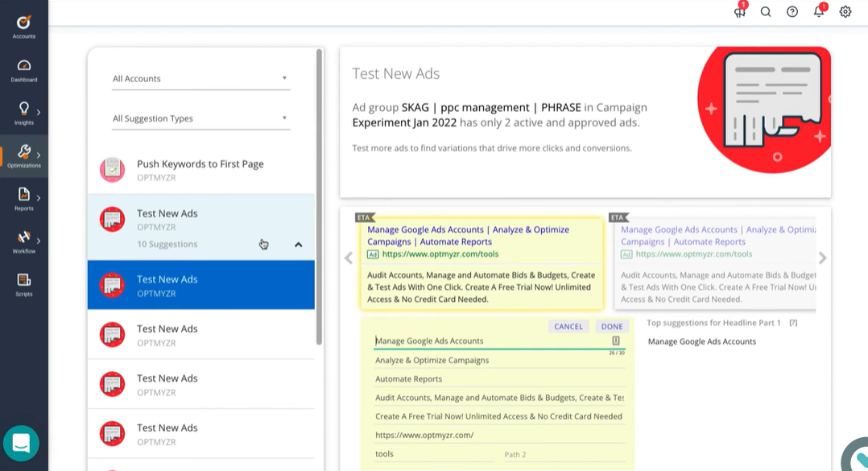This screenshot has height=471, width=868.
Task: Show next ad with right arrow
Action: (x=823, y=258)
